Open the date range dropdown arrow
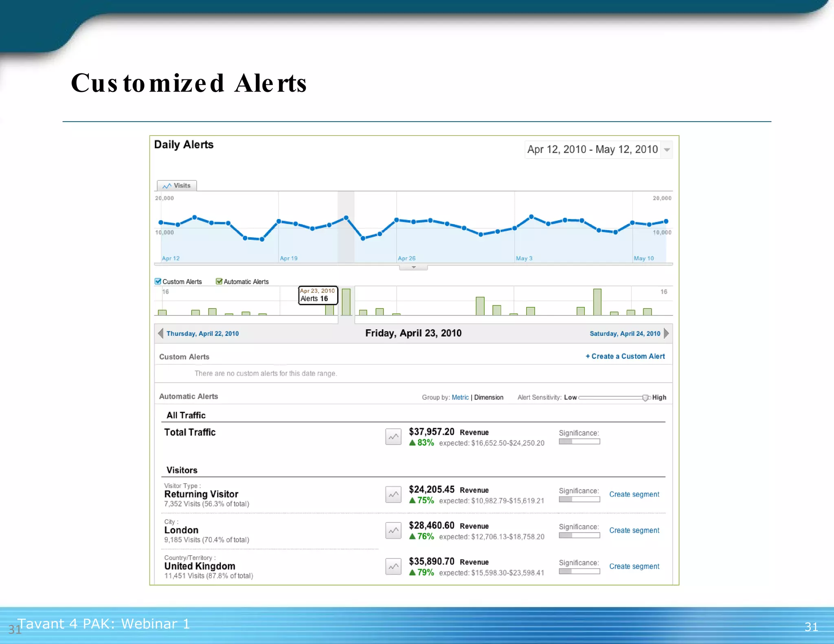 tap(667, 150)
